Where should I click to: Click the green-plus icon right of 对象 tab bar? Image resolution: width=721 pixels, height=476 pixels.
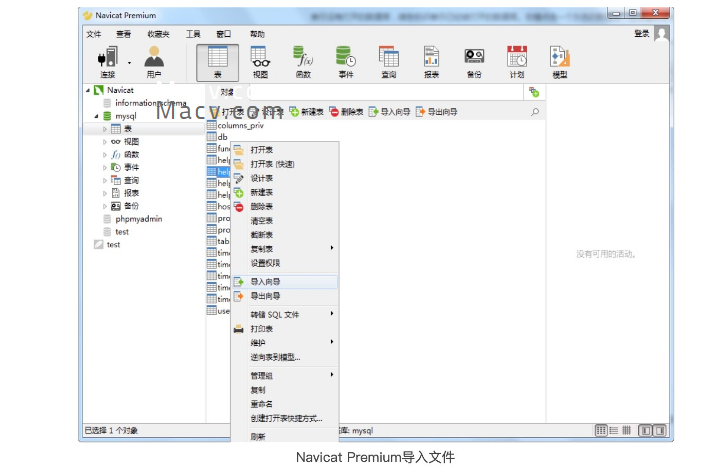(x=534, y=92)
